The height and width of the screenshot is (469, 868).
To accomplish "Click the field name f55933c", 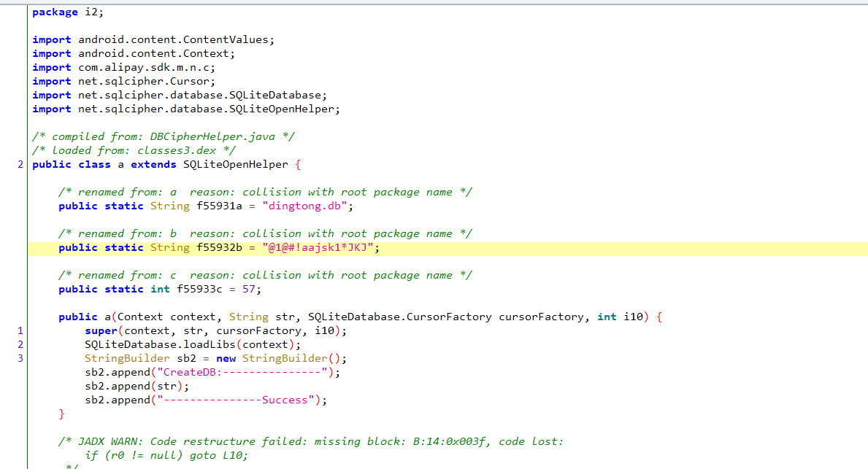I will pos(199,290).
